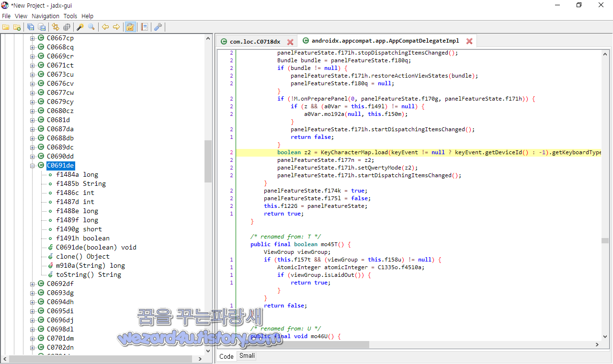Click the class tree scroll-right arrow

200,359
